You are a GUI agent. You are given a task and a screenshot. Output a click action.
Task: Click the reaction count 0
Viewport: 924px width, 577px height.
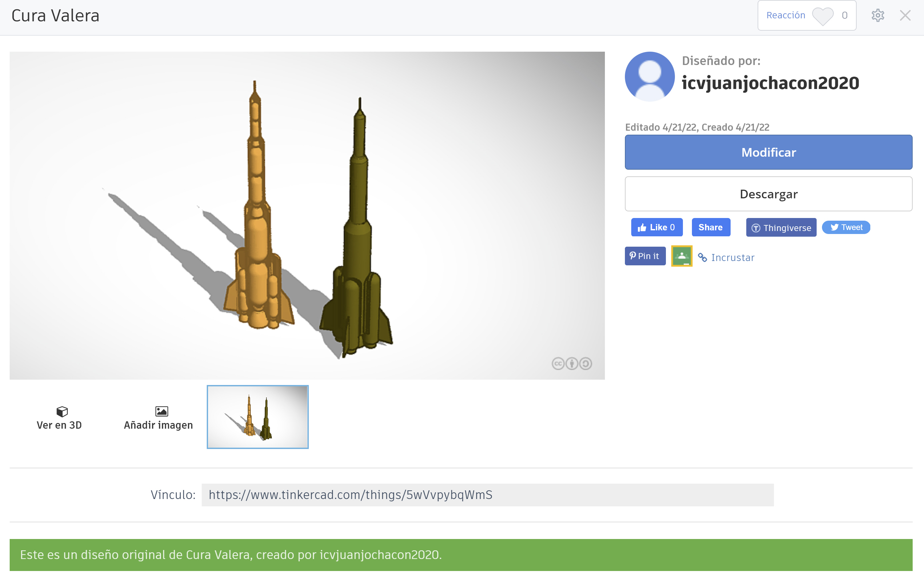pyautogui.click(x=844, y=15)
